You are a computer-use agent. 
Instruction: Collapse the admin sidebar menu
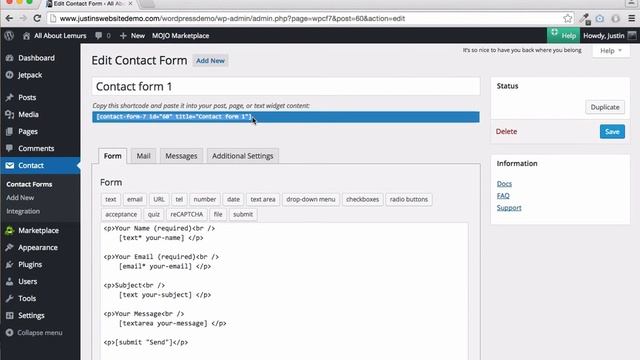pyautogui.click(x=34, y=333)
